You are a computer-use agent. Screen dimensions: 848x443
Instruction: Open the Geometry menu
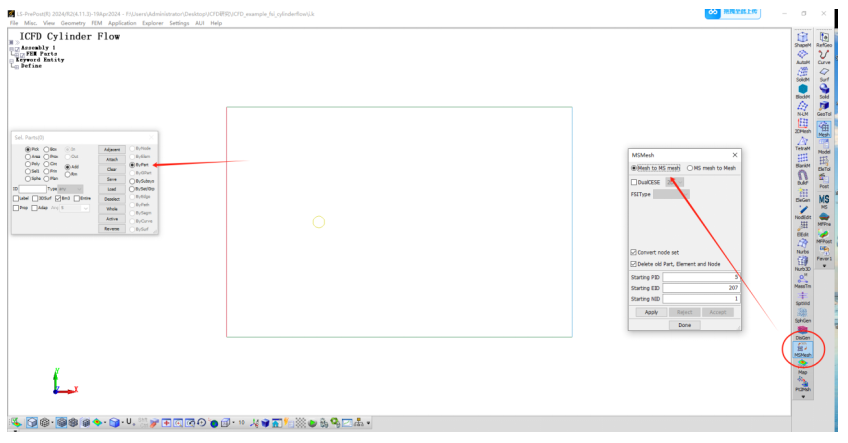(73, 23)
